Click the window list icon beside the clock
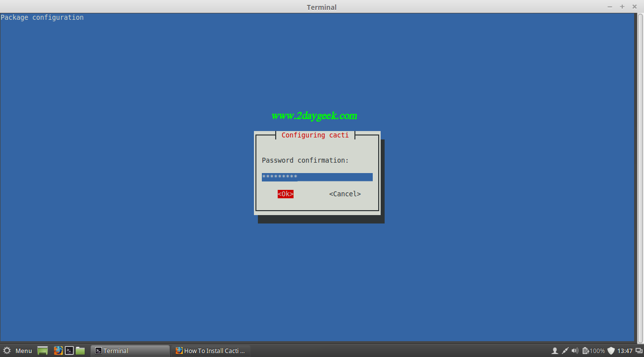 (x=639, y=351)
